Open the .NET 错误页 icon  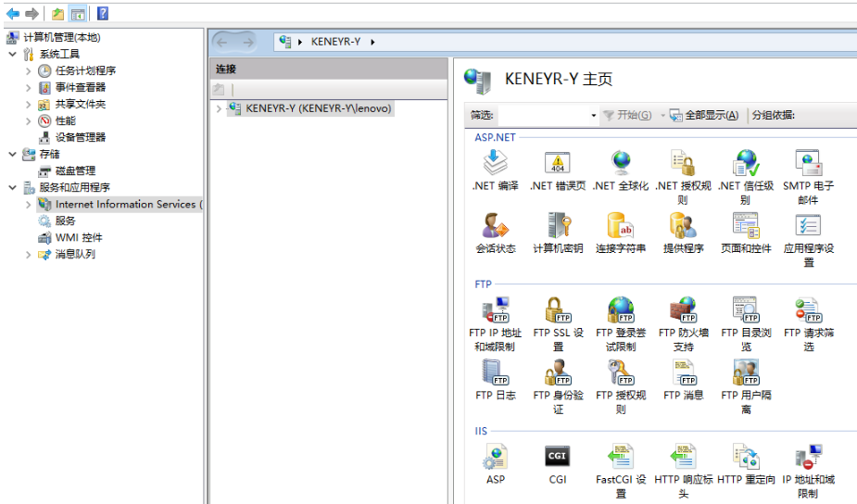click(x=558, y=164)
